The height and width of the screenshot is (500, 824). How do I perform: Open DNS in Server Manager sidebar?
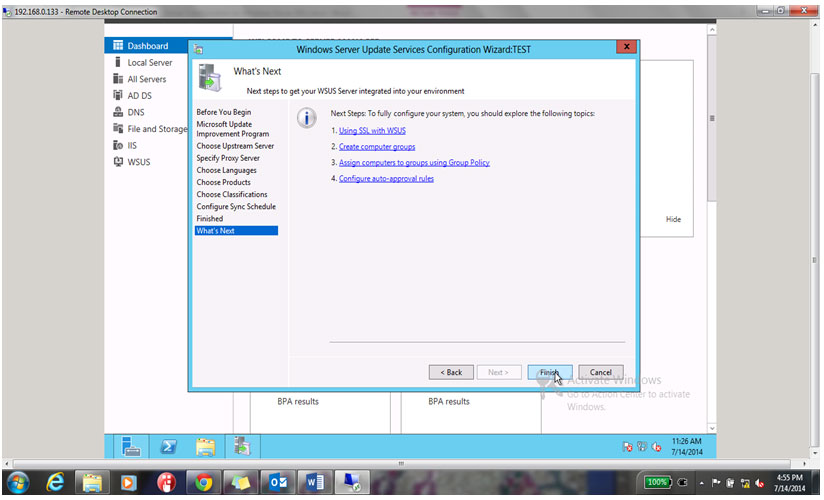136,112
